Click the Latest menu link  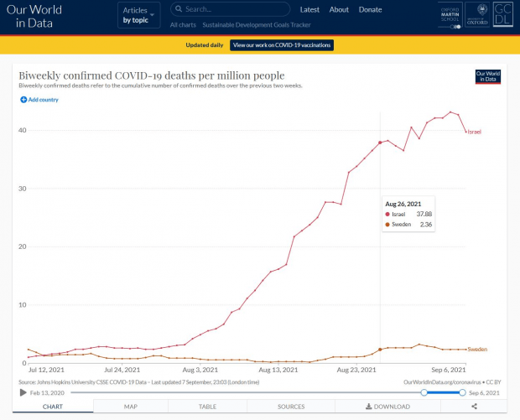click(x=309, y=10)
